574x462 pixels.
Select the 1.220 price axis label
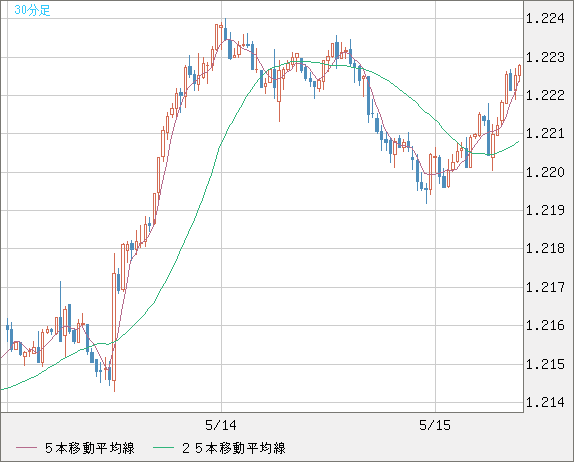click(x=545, y=172)
